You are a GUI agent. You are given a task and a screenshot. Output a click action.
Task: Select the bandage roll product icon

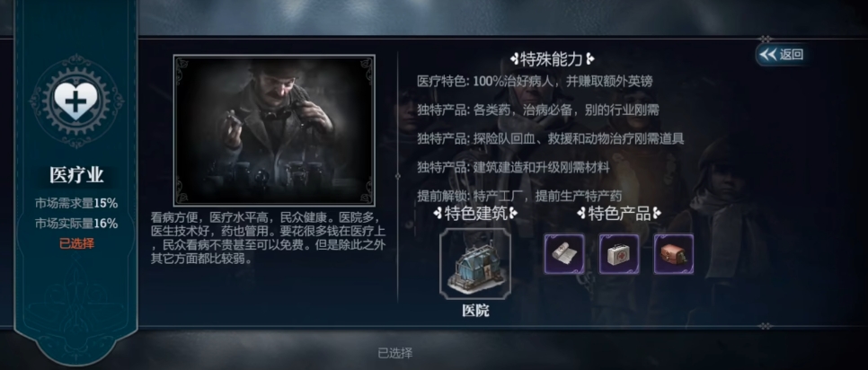coord(564,254)
